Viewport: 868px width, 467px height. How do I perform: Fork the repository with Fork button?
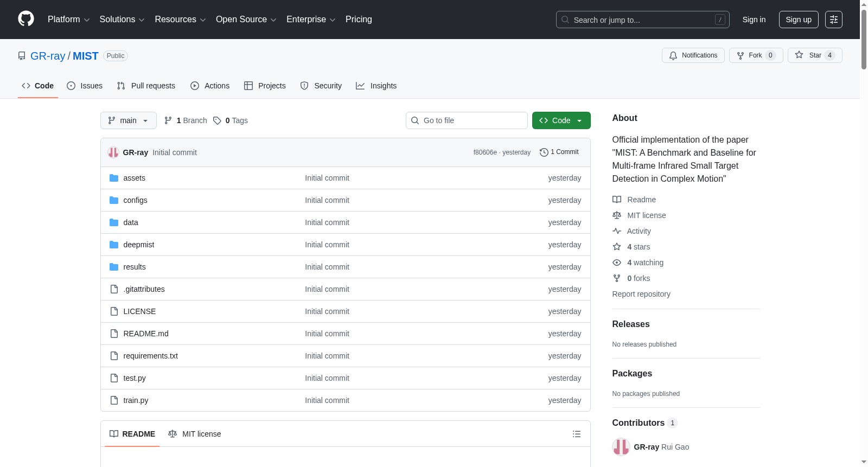tap(756, 55)
